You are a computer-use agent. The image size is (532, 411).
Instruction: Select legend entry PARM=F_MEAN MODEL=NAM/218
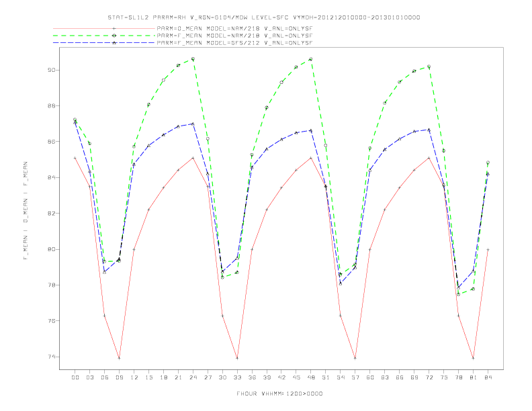pos(234,36)
